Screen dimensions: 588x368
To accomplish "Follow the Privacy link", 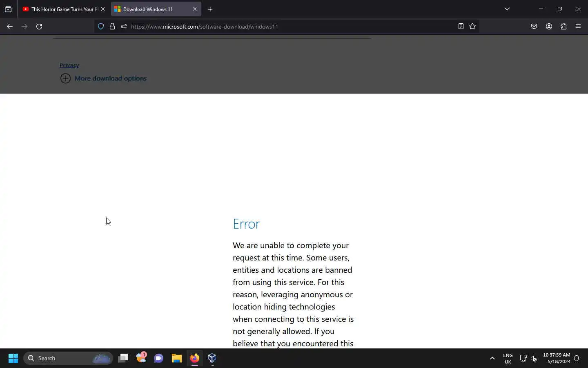I will [x=69, y=65].
